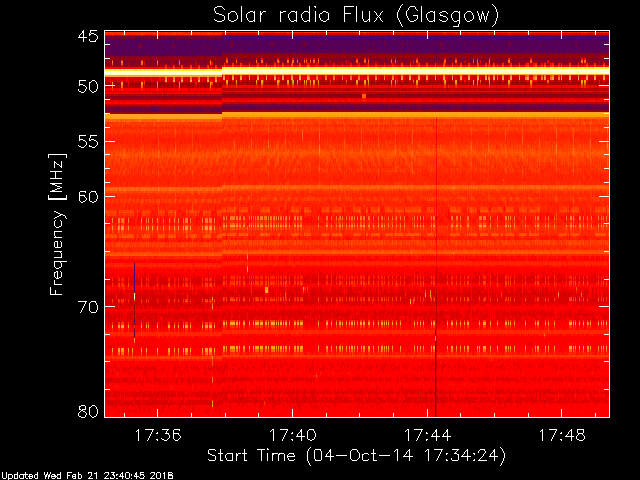Image resolution: width=640 pixels, height=480 pixels.
Task: Select the '50' frequency tick label
Action: (88, 87)
